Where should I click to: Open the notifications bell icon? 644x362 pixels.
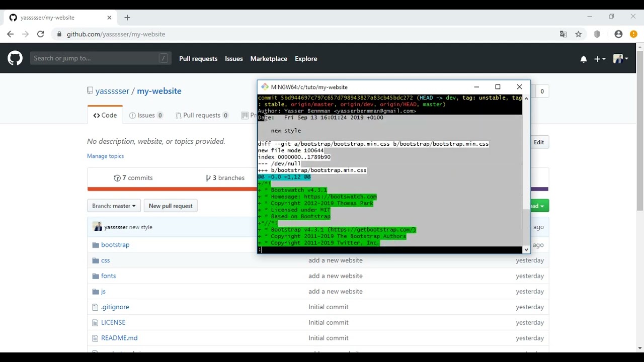(584, 59)
